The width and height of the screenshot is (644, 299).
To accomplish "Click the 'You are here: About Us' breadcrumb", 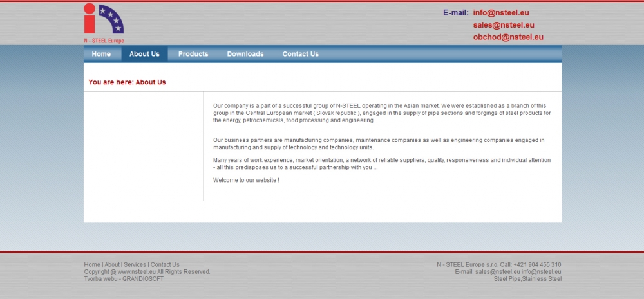I will [127, 82].
